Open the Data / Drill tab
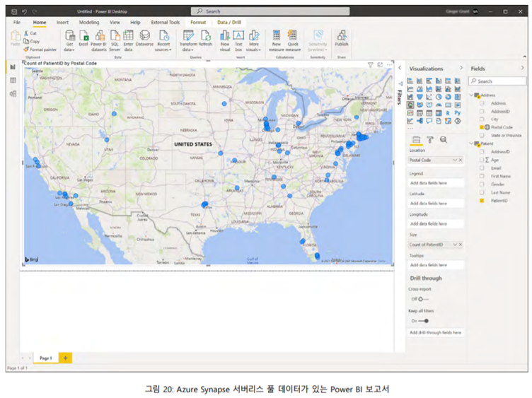The height and width of the screenshot is (398, 532). click(229, 23)
